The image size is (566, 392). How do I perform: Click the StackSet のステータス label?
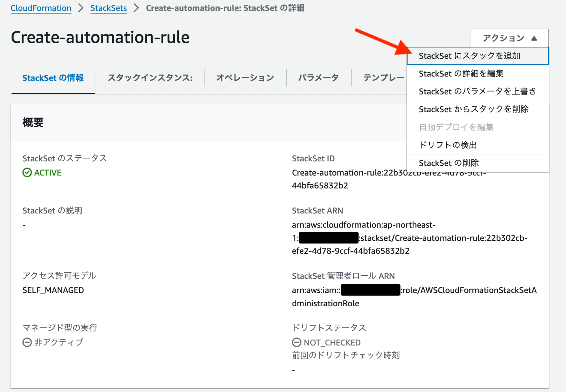point(65,158)
